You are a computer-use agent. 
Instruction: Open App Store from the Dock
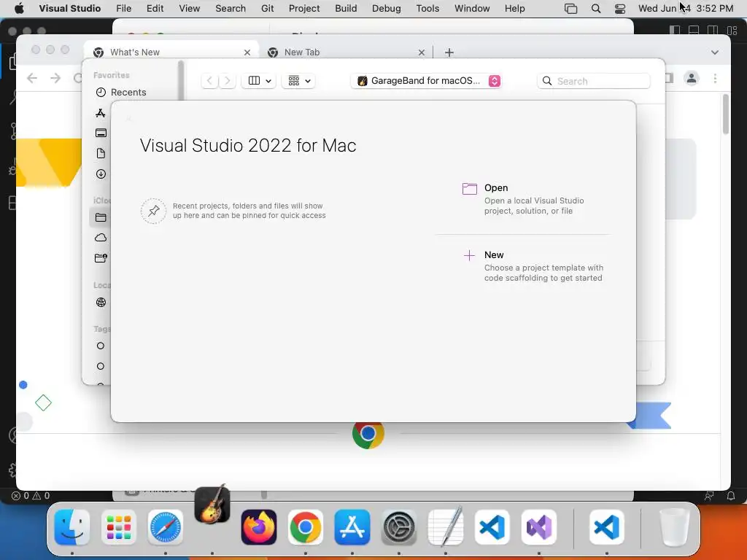352,527
